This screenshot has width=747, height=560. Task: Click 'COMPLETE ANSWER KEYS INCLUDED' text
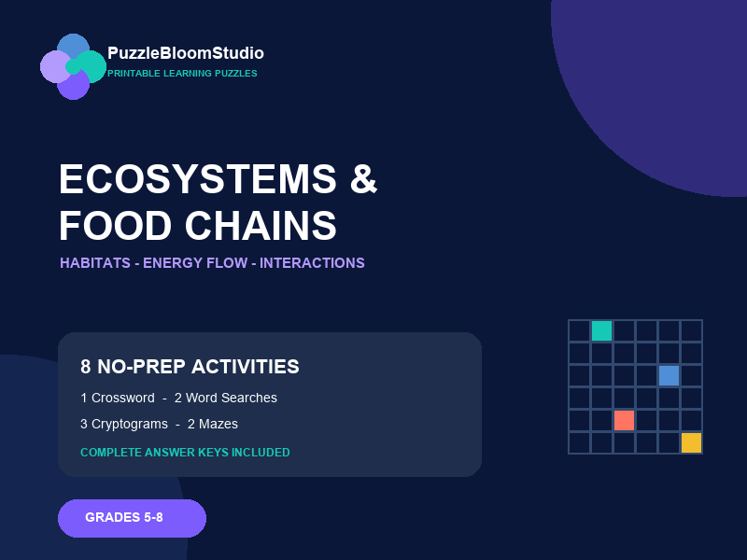point(185,453)
